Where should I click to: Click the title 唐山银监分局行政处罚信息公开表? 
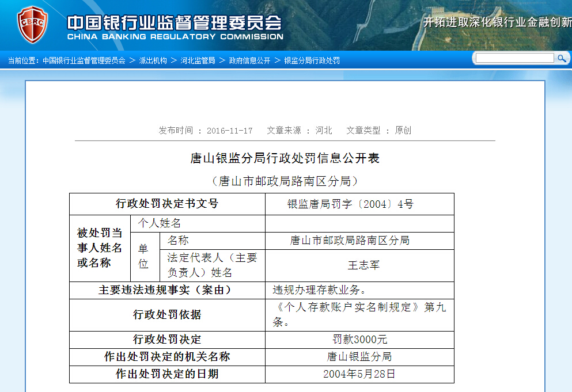[x=285, y=158]
